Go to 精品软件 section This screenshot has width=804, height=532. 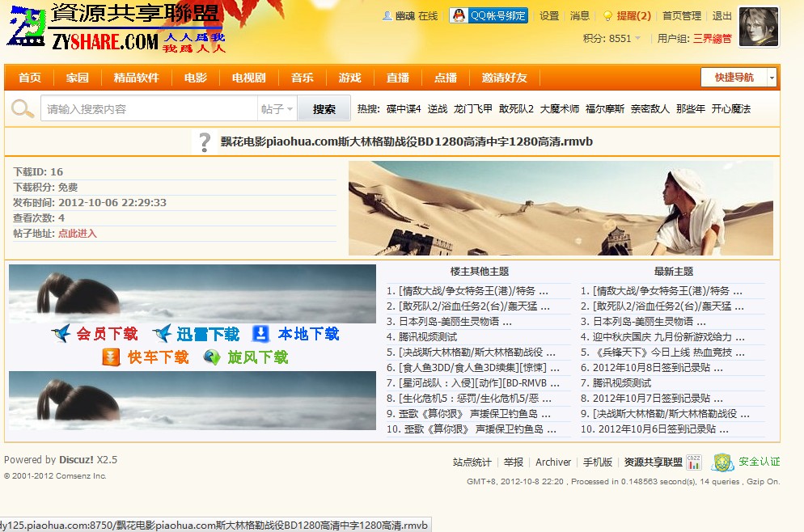point(137,78)
